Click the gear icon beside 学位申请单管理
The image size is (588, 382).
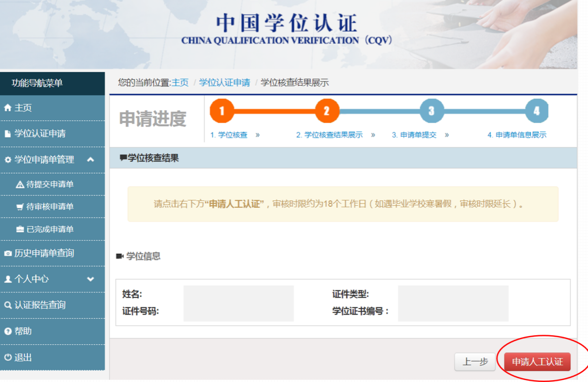tap(7, 160)
